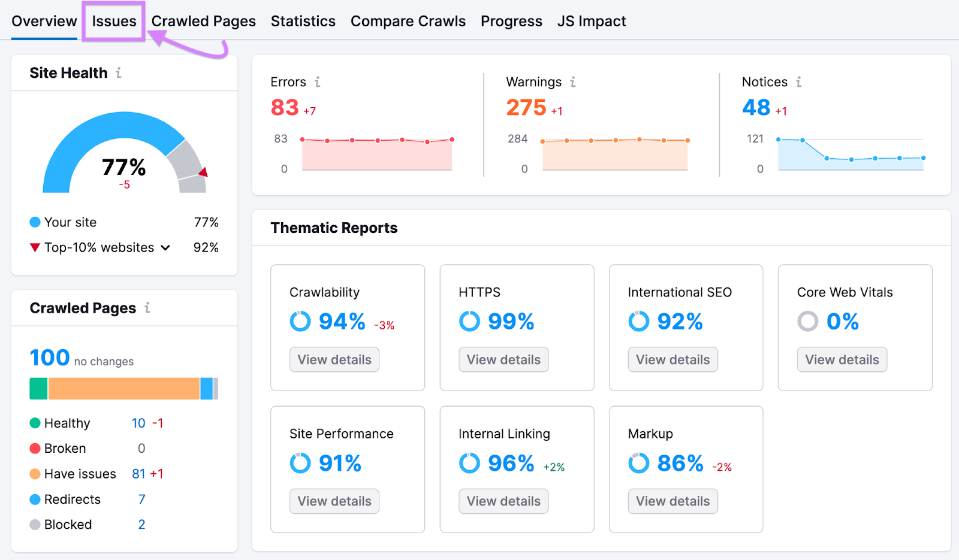Click the Errors info icon
This screenshot has height=560, width=959.
(x=317, y=82)
